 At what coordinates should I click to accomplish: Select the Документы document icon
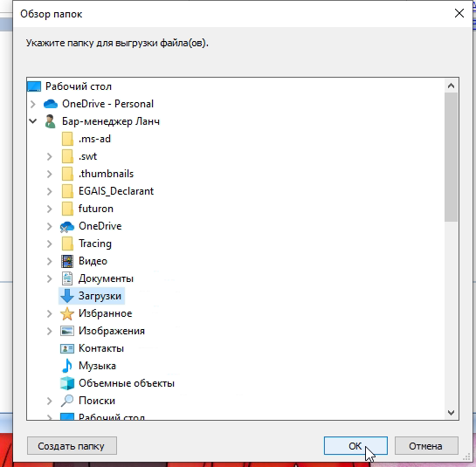(67, 278)
